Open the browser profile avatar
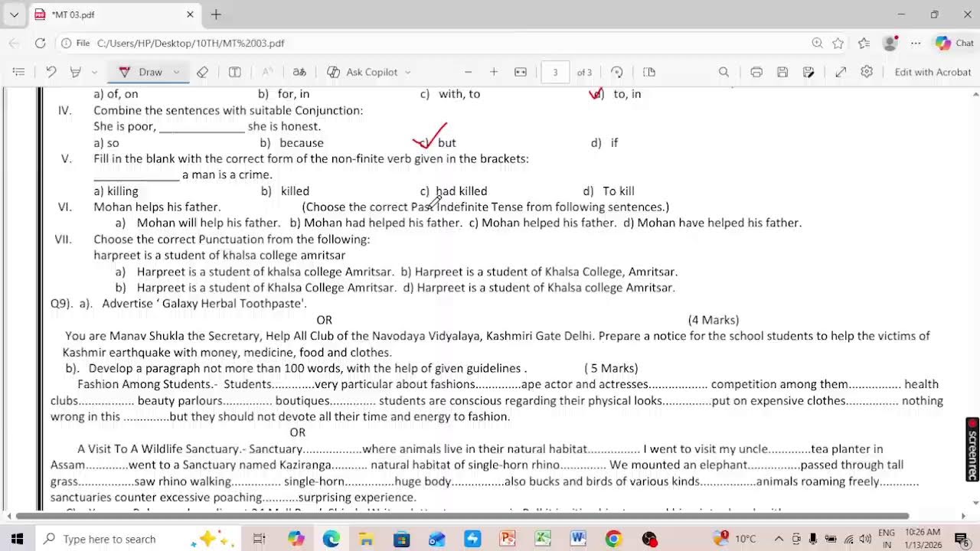This screenshot has height=551, width=980. click(x=890, y=43)
